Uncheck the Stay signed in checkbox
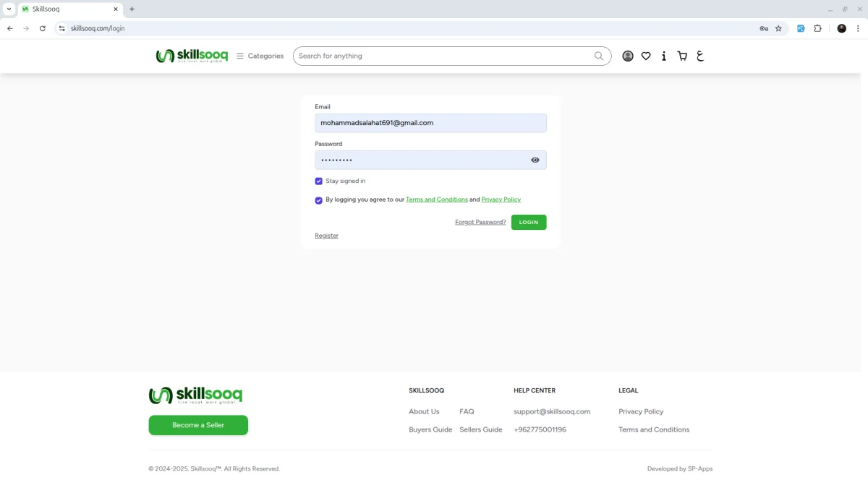Screen dimensions: 868x488 (318, 181)
